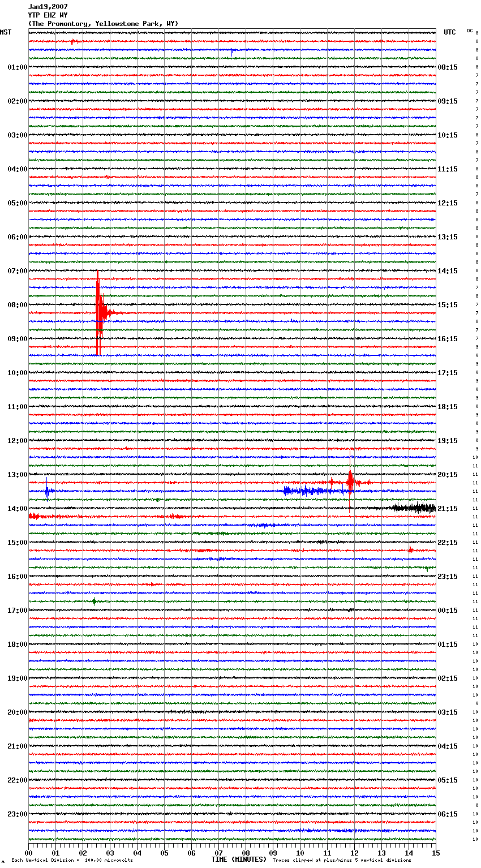Click minute 00 tick label on bottom axis
This screenshot has width=481, height=868.
(x=28, y=853)
